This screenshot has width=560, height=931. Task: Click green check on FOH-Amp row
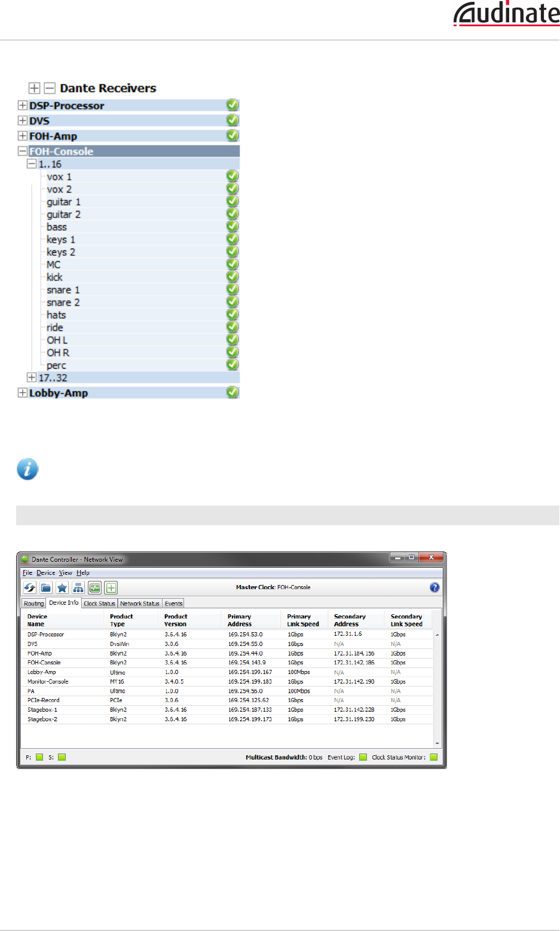pyautogui.click(x=232, y=136)
